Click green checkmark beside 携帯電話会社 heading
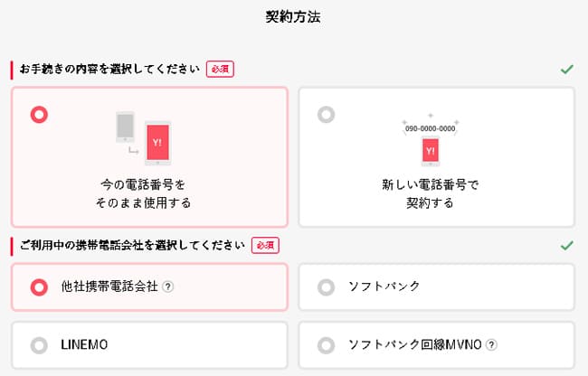 coord(566,245)
